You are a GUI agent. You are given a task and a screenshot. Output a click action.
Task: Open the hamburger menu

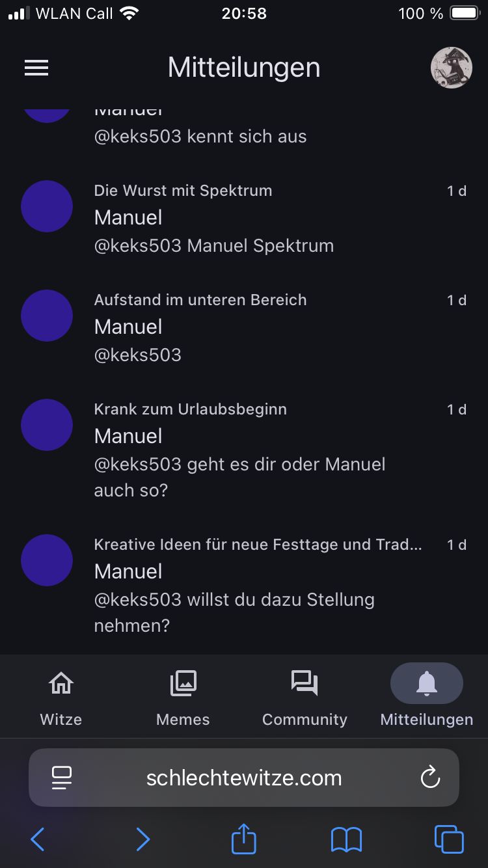36,68
